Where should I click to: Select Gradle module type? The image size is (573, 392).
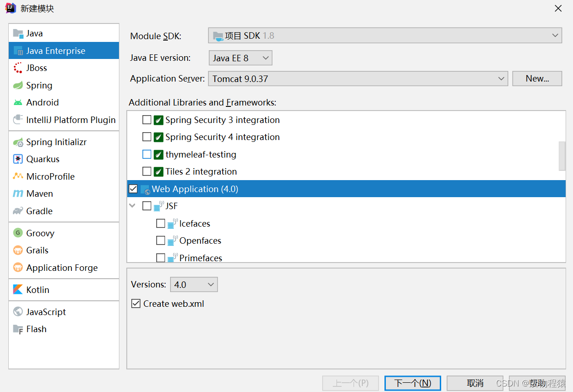(64, 211)
